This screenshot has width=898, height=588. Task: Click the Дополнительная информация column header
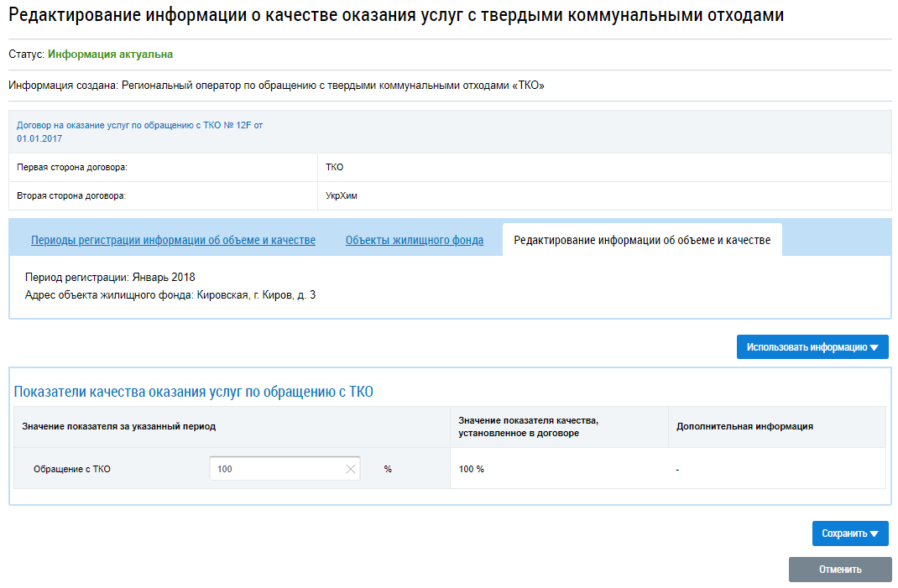744,426
